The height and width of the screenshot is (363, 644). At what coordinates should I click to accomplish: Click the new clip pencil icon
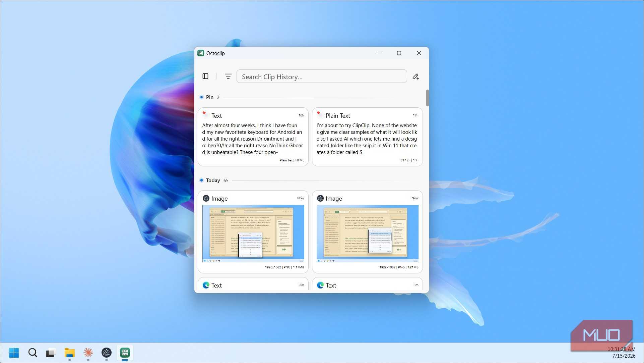tap(415, 76)
